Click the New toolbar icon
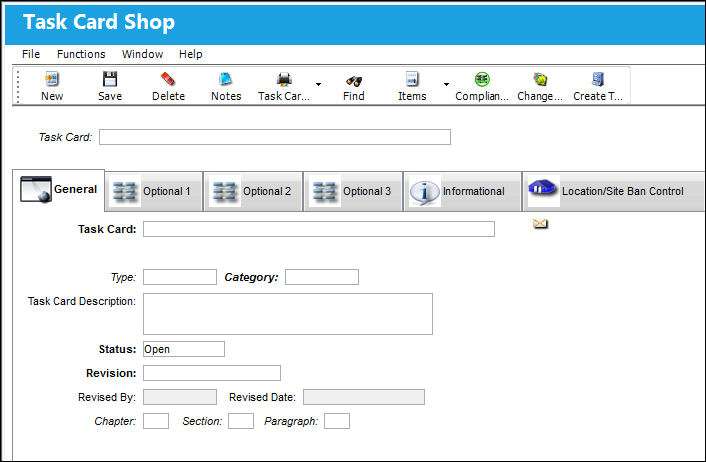Viewport: 706px width, 462px height. pos(52,79)
